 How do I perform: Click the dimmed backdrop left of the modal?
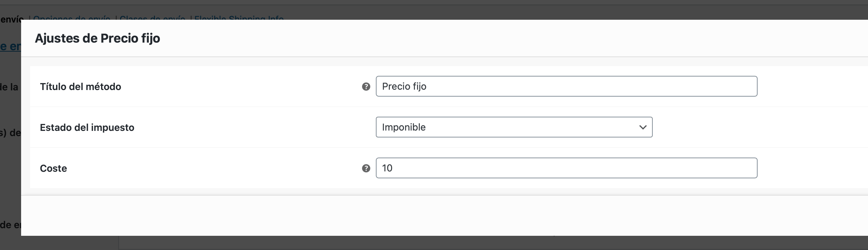(10, 156)
